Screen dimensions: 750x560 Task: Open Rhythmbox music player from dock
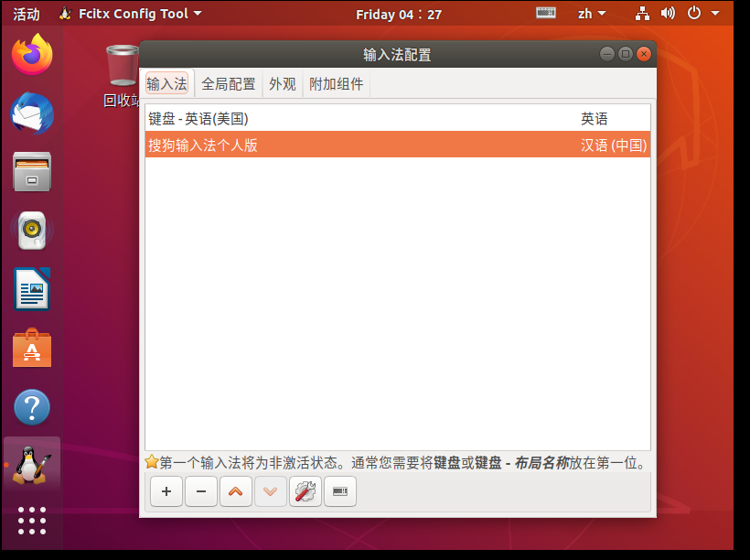pyautogui.click(x=32, y=231)
